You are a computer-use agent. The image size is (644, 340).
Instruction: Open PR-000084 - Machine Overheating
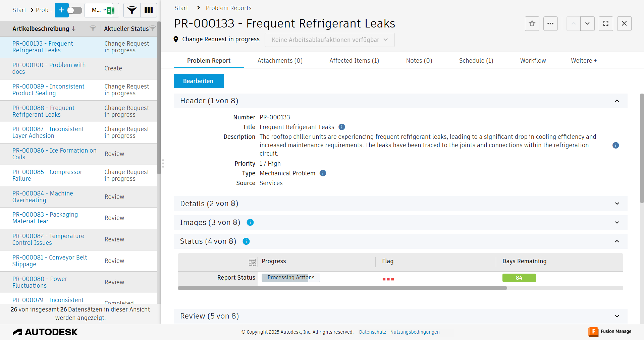43,197
